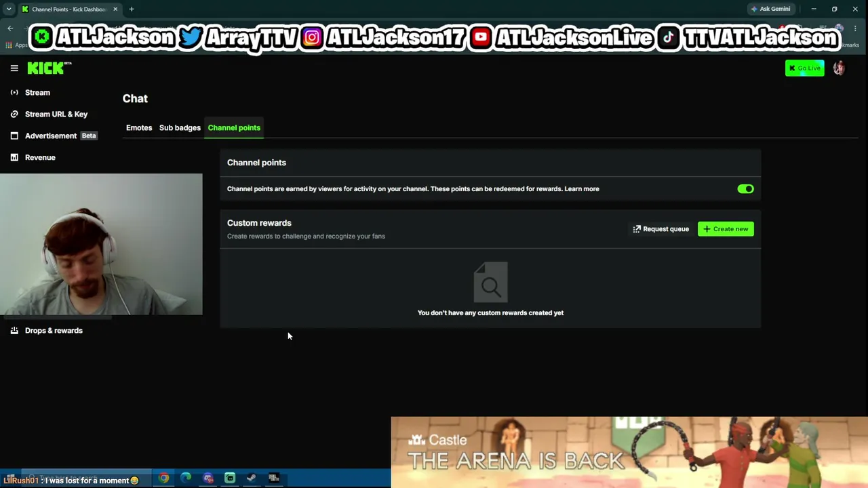Click the Create new reward button
The height and width of the screenshot is (488, 868).
point(726,229)
